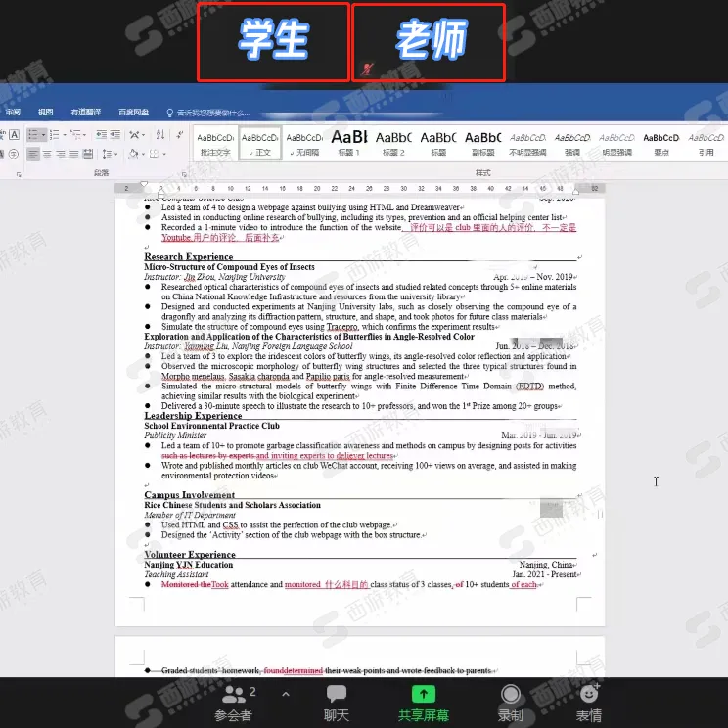Open the shading color dropdown arrow
This screenshot has width=728, height=728.
click(x=143, y=154)
